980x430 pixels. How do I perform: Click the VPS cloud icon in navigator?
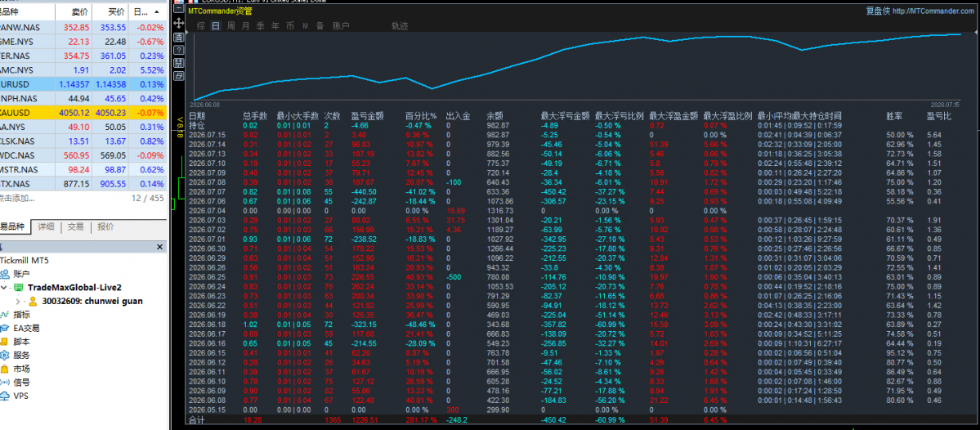tap(5, 396)
